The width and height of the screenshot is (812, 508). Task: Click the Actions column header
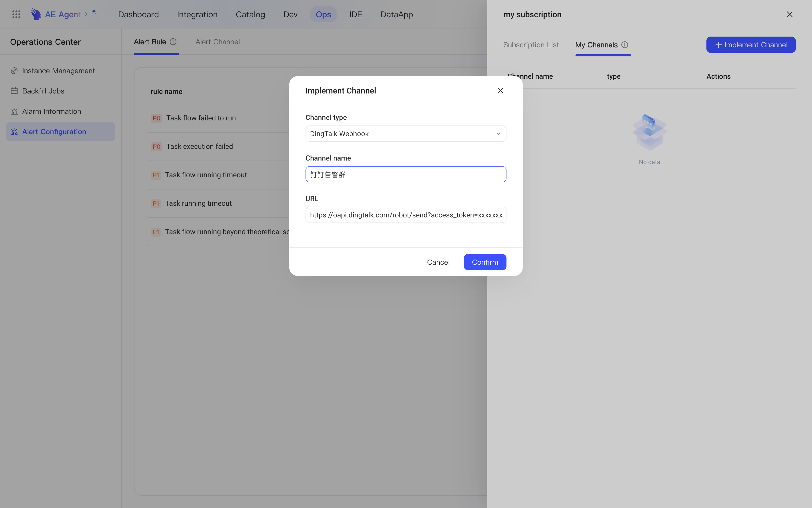718,76
